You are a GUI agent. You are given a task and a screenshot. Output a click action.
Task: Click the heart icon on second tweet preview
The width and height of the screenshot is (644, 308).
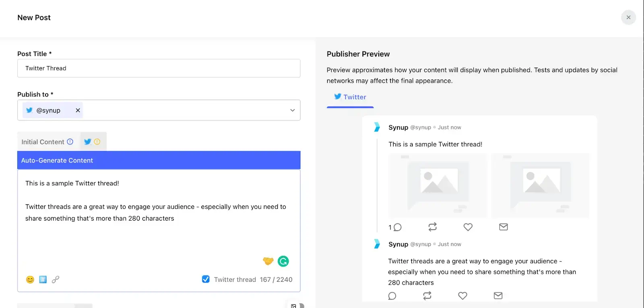[462, 296]
